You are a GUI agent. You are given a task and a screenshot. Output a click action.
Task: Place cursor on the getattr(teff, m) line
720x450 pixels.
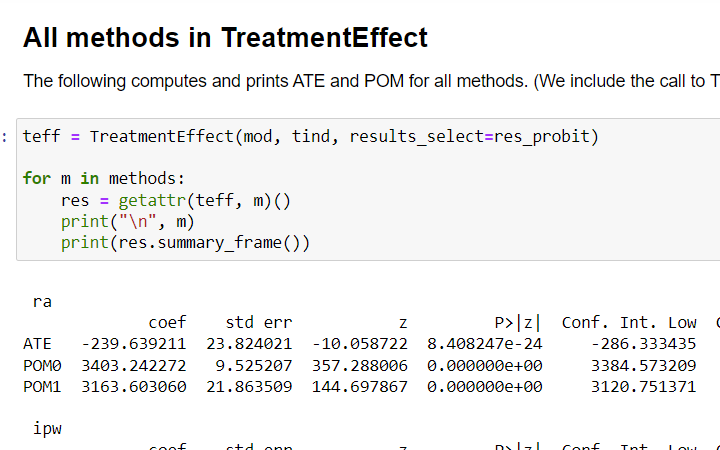pyautogui.click(x=175, y=200)
